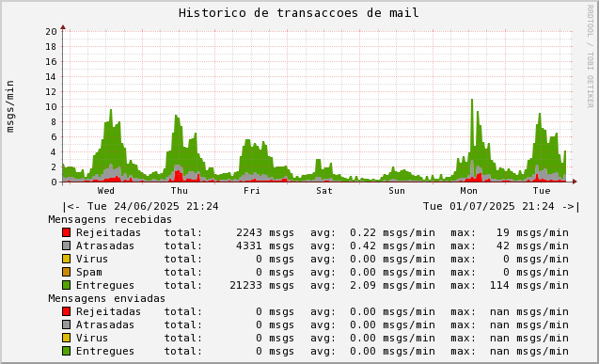This screenshot has width=599, height=364.
Task: Click the '19 msgs/min' max value
Action: (x=532, y=232)
